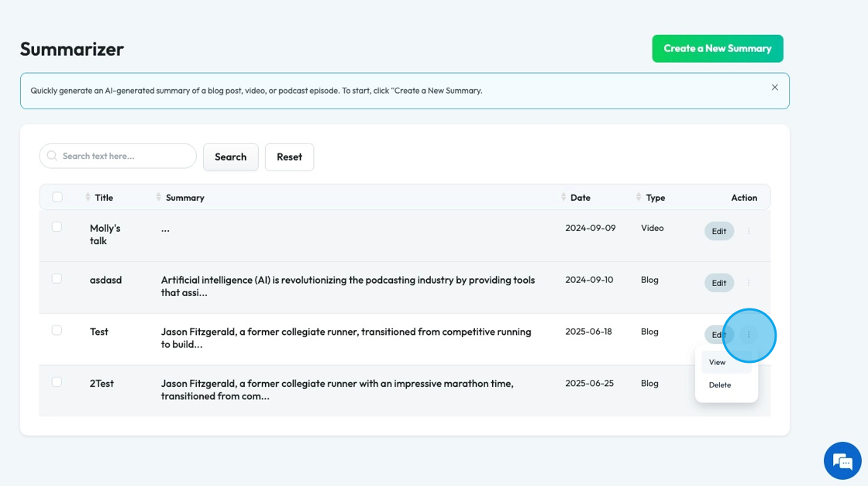Select the Molly's talk row checkbox
The height and width of the screenshot is (486, 868).
point(57,227)
